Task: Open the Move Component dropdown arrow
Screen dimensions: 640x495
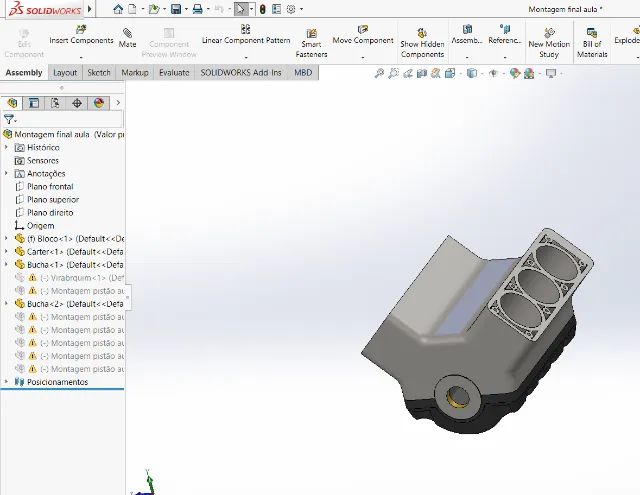Action: [x=363, y=57]
